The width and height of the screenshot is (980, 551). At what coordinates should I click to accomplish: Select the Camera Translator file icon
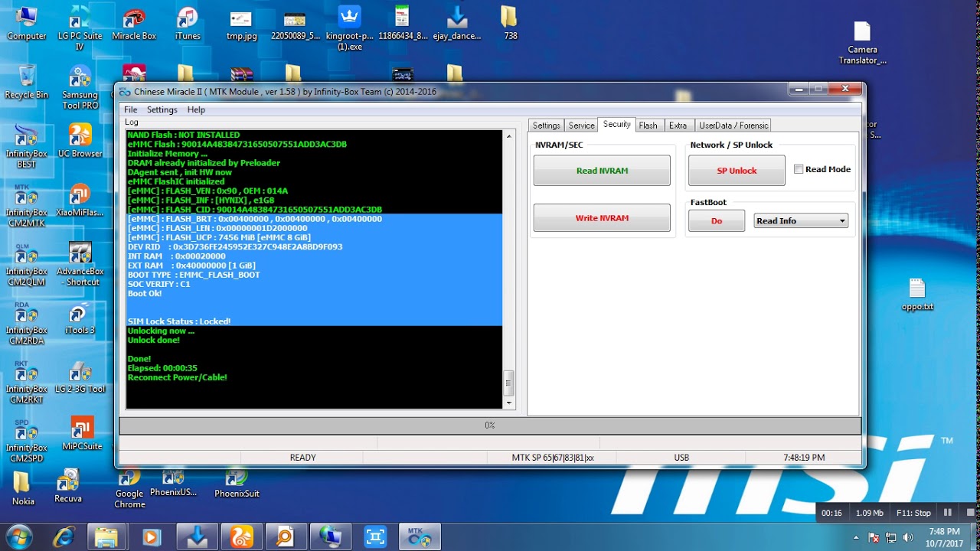[862, 43]
